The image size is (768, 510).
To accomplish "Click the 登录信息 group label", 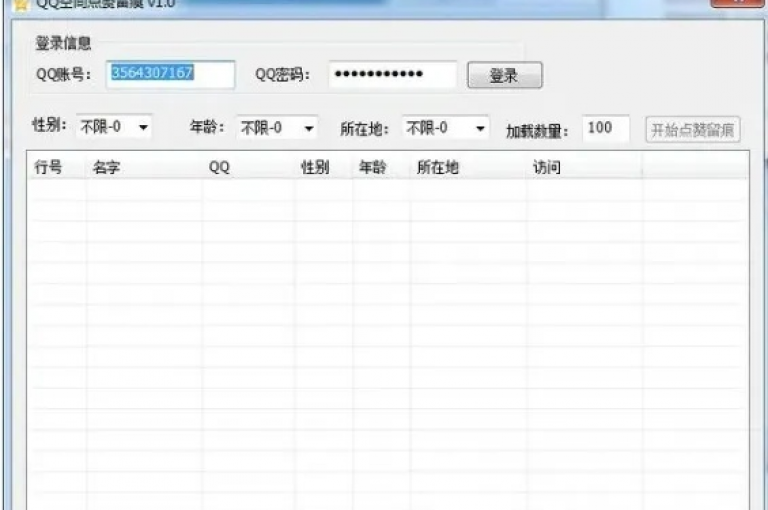I will (x=63, y=43).
